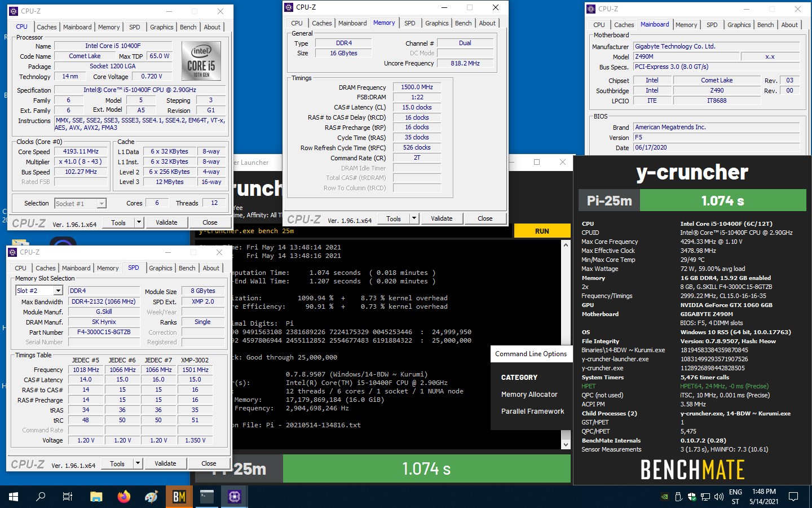The width and height of the screenshot is (812, 508).
Task: Switch to CPU-Z via purple taskbar icon
Action: (235, 497)
